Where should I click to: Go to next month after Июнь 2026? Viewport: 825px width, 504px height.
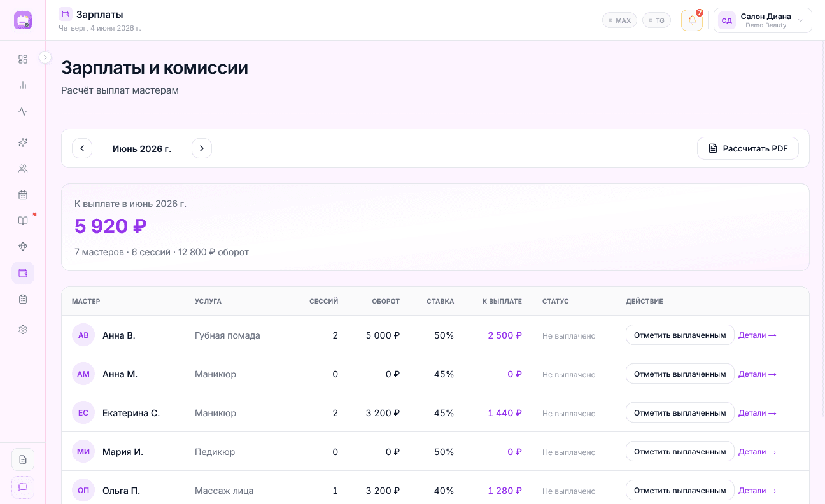202,148
